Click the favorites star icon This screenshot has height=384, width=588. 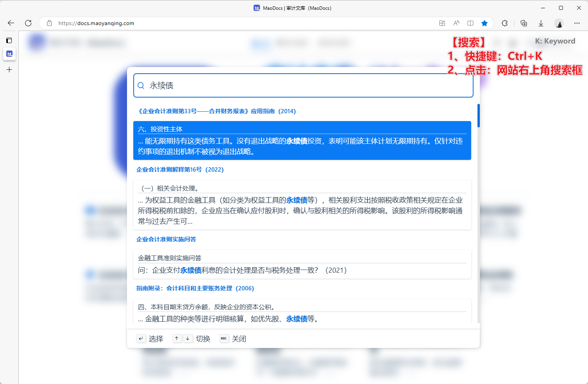click(x=485, y=23)
